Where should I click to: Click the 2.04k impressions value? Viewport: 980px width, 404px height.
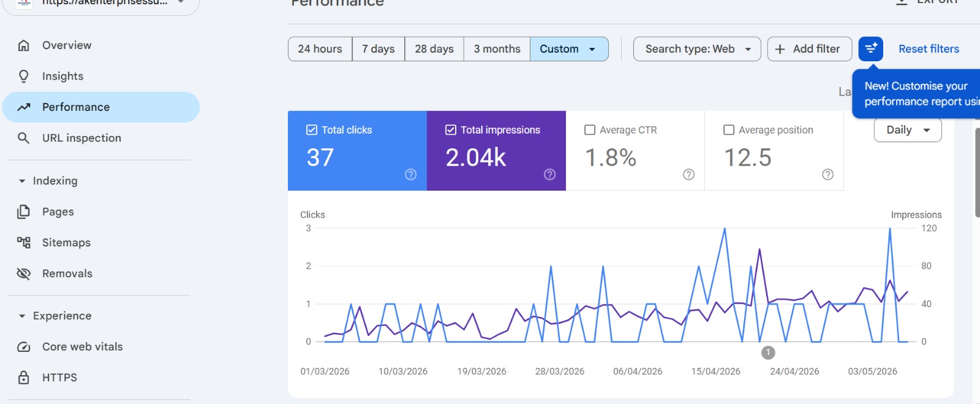pyautogui.click(x=476, y=158)
